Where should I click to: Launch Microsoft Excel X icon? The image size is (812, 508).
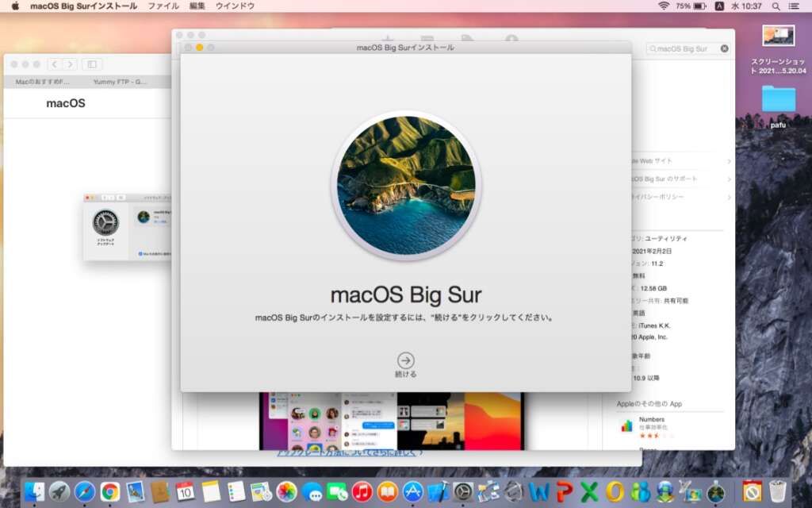[x=589, y=491]
